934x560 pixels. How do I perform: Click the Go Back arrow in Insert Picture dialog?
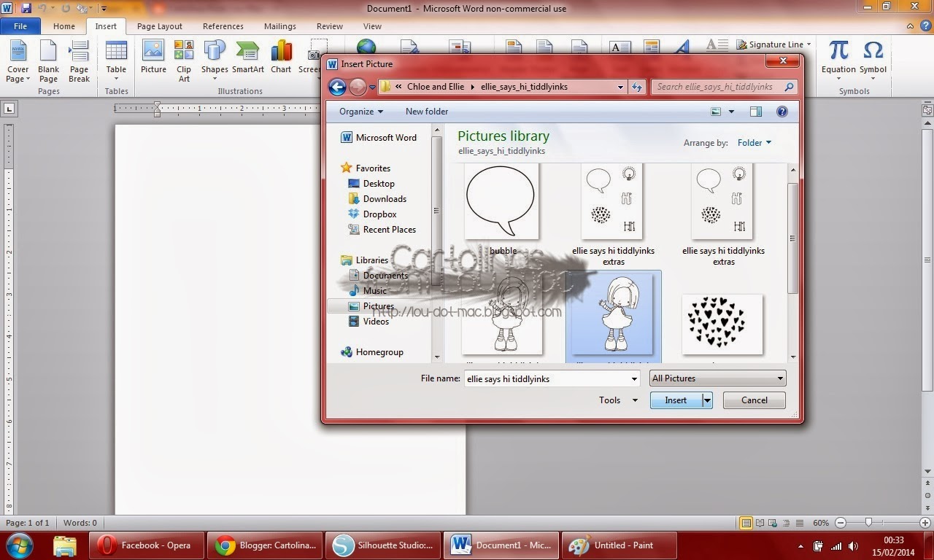point(337,87)
